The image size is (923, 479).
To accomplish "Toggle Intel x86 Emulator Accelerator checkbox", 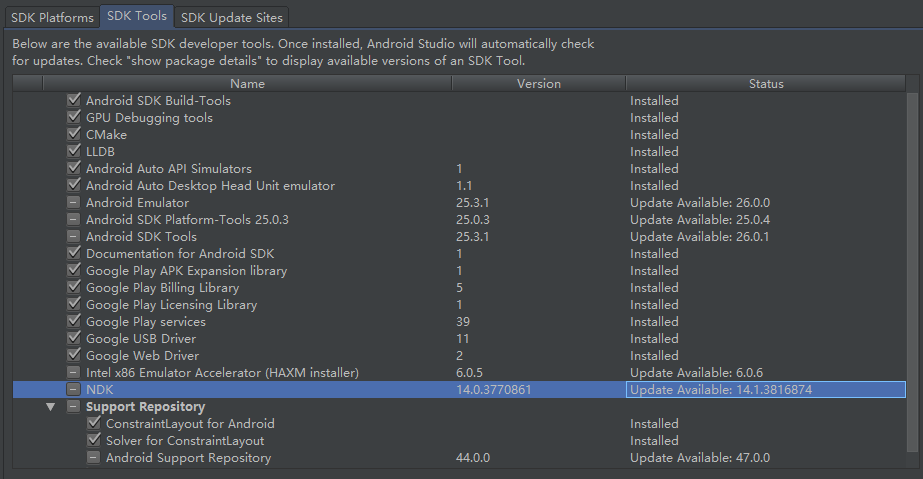I will pyautogui.click(x=73, y=373).
